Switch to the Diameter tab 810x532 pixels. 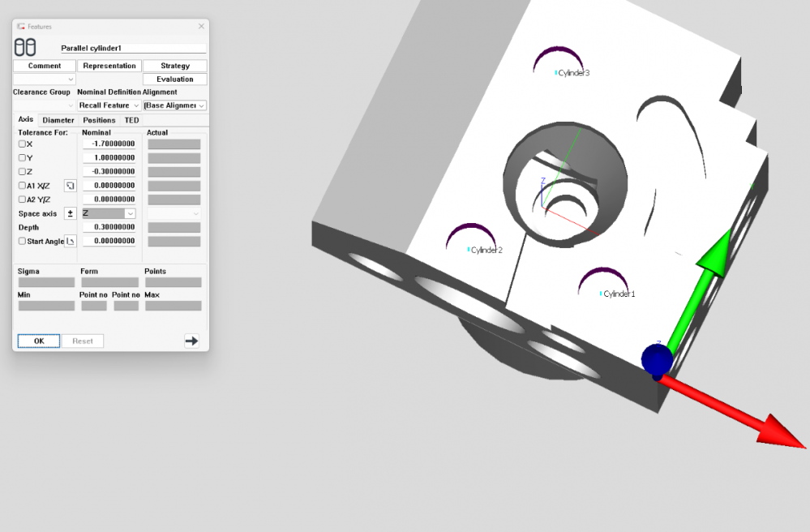(x=58, y=119)
